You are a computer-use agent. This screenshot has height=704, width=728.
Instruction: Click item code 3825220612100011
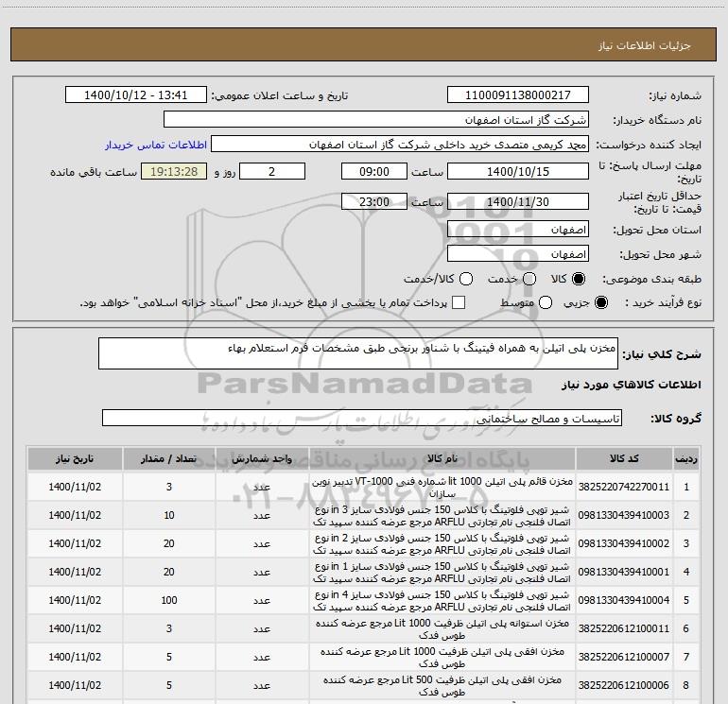624,628
